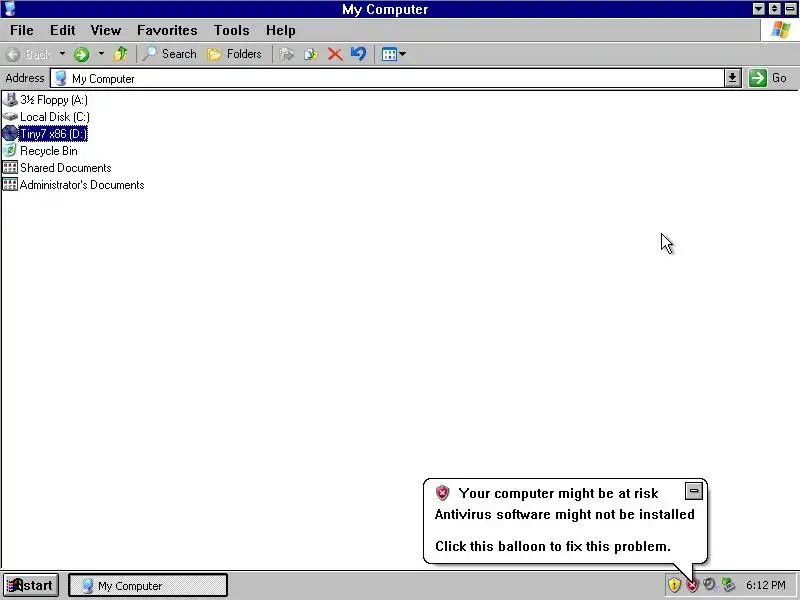800x600 pixels.
Task: Open the Help menu
Action: [281, 30]
